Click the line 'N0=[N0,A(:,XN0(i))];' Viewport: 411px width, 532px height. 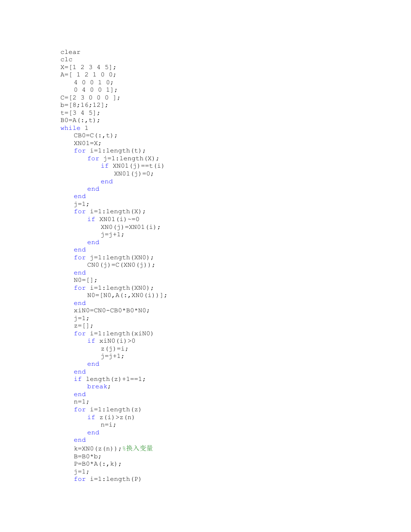click(x=127, y=296)
